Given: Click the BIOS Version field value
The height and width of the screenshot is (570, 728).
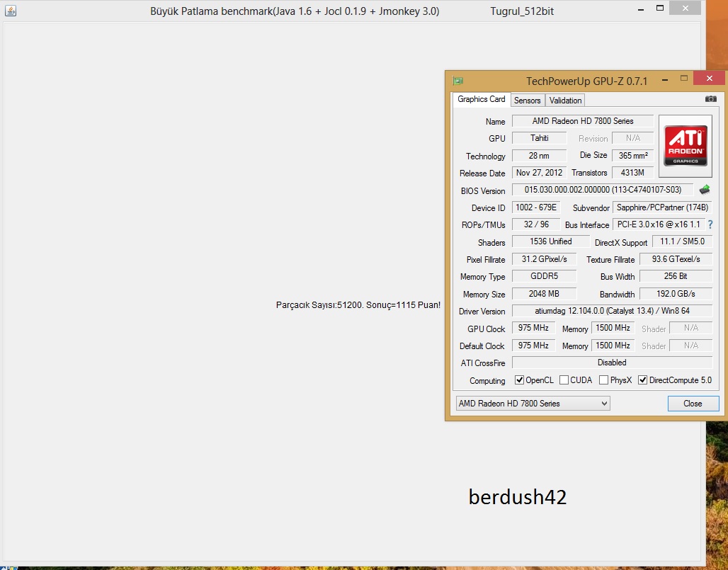Looking at the screenshot, I should click(x=603, y=190).
